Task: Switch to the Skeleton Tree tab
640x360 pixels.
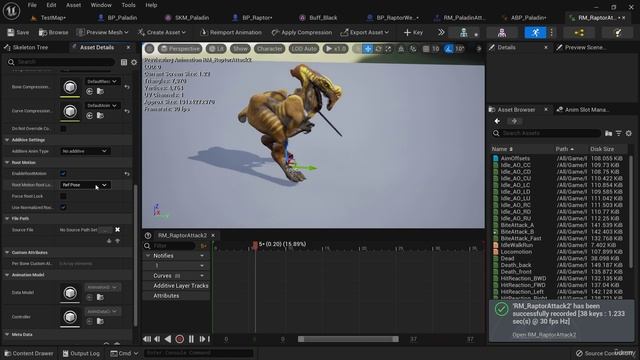Action: click(30, 47)
